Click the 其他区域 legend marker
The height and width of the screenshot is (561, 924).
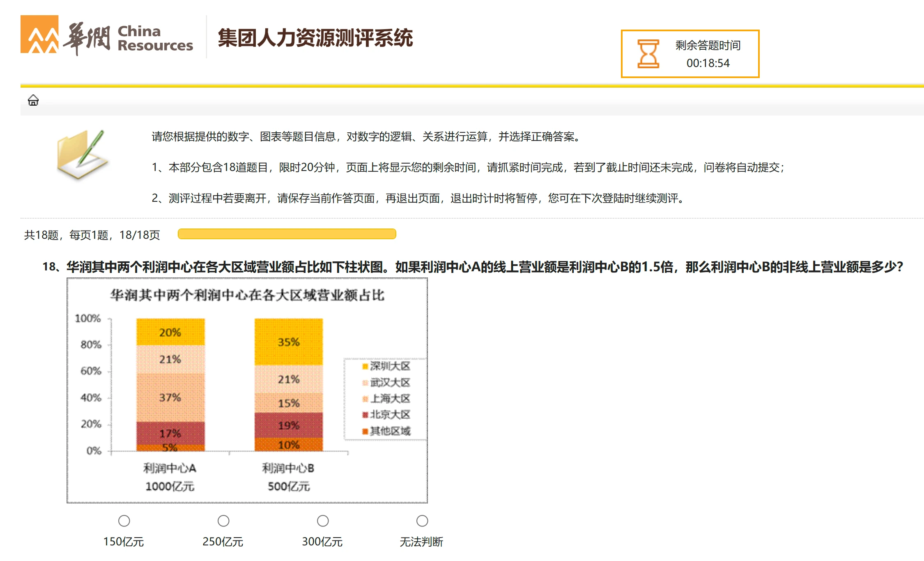pyautogui.click(x=365, y=431)
